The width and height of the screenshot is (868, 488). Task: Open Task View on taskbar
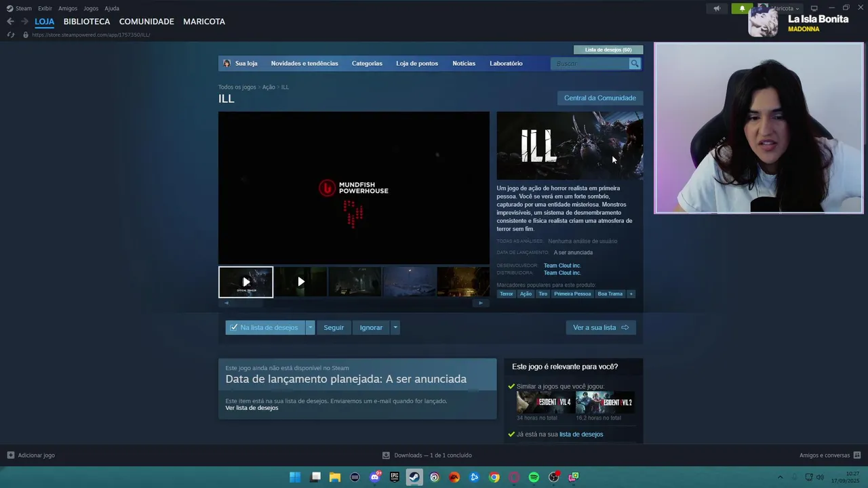pos(315,477)
